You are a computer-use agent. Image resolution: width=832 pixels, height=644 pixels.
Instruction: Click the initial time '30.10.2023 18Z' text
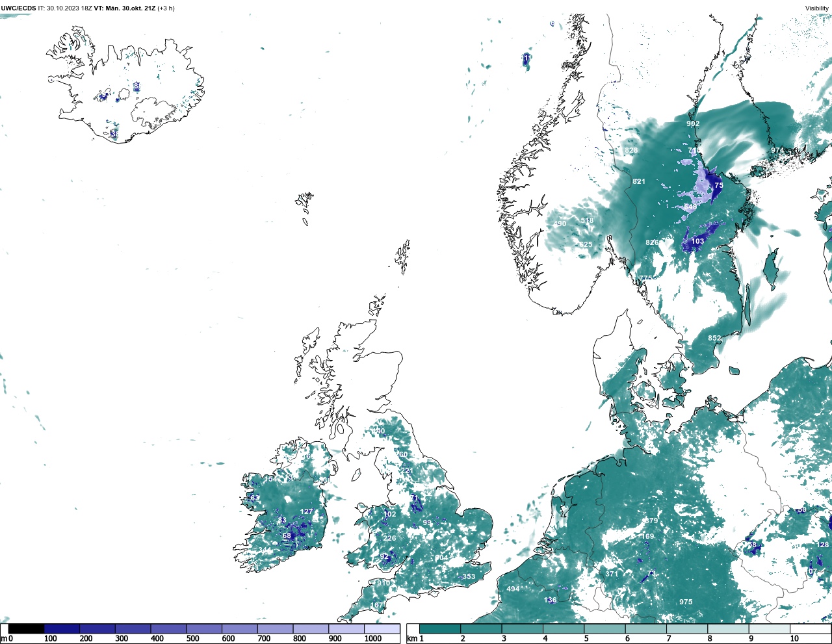point(70,8)
